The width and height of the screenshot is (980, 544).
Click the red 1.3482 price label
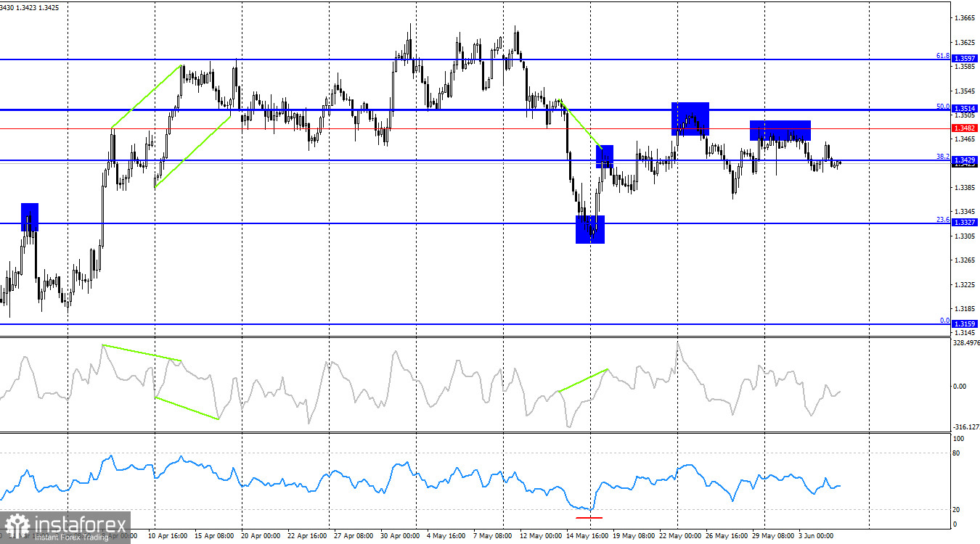click(x=963, y=128)
